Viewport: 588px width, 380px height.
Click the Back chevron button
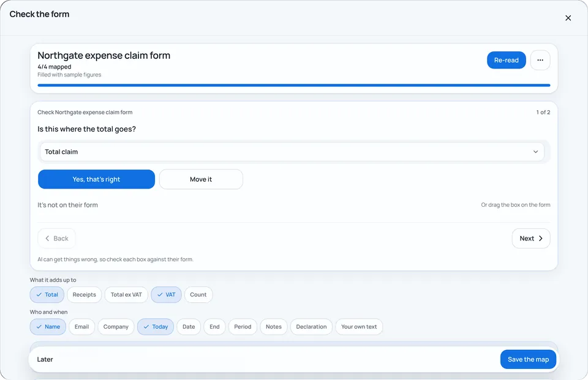(x=56, y=239)
